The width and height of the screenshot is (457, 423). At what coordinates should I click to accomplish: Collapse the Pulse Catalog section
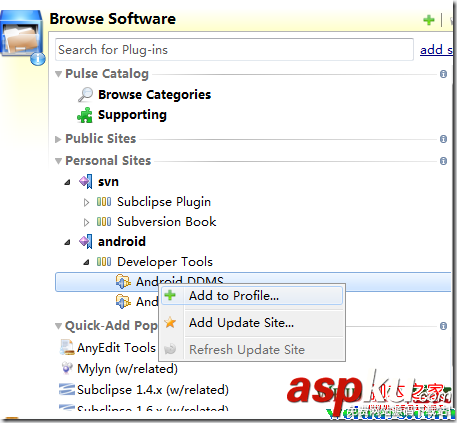point(58,74)
